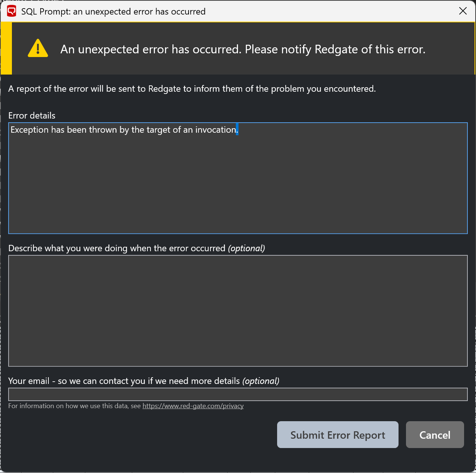The height and width of the screenshot is (473, 476).
Task: Click the 'Error details' label
Action: 32,116
